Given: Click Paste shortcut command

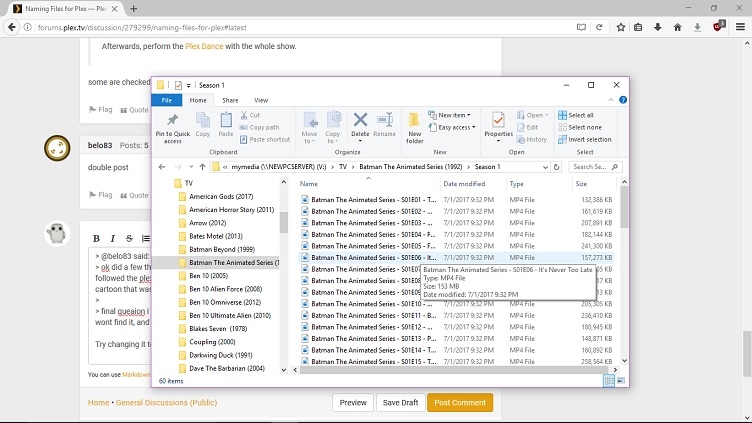Looking at the screenshot, I should click(x=265, y=139).
